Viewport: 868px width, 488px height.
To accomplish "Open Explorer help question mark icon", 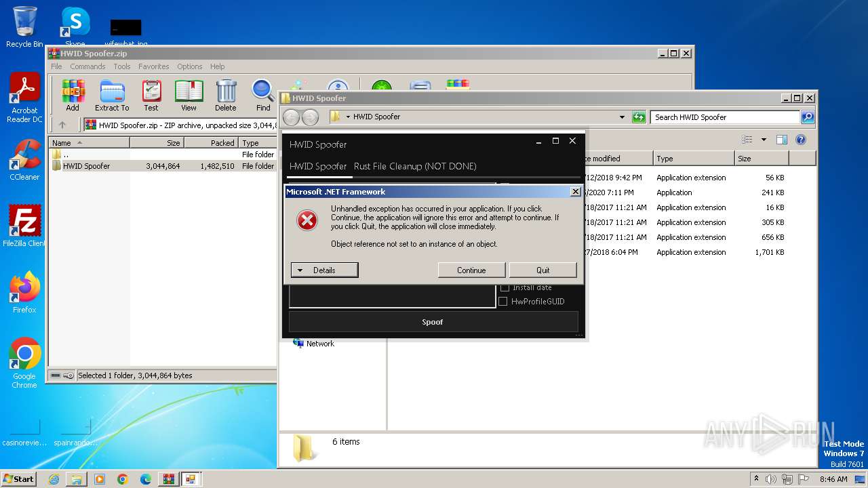I will coord(801,140).
